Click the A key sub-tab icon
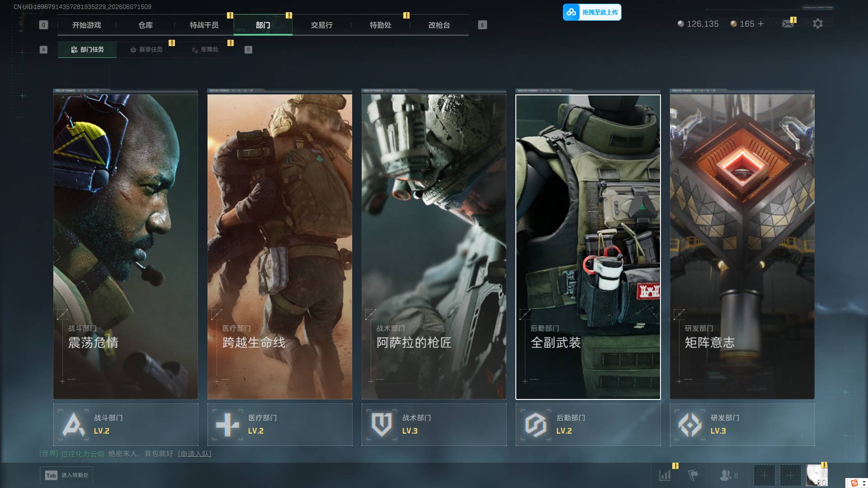868x488 pixels. click(x=43, y=50)
